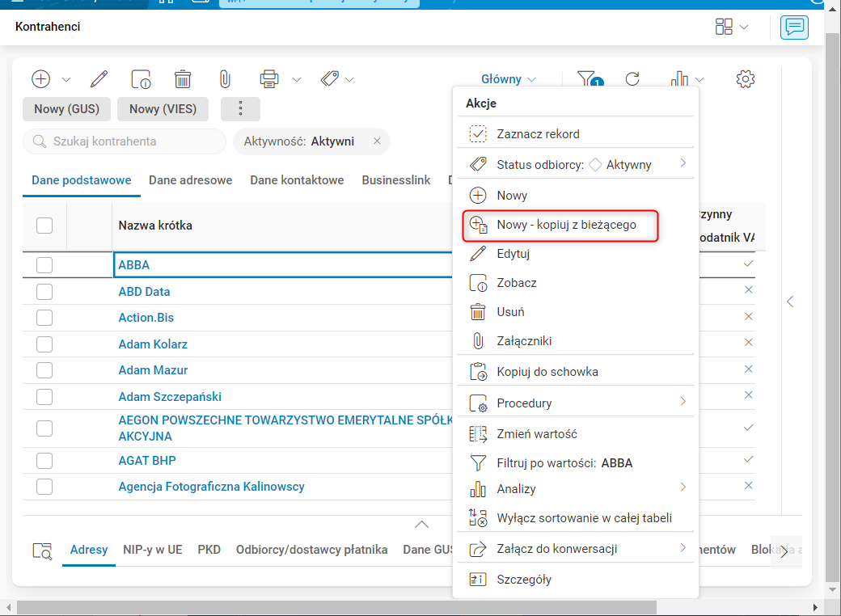Click the trash delete icon in toolbar
This screenshot has width=841, height=616.
183,78
